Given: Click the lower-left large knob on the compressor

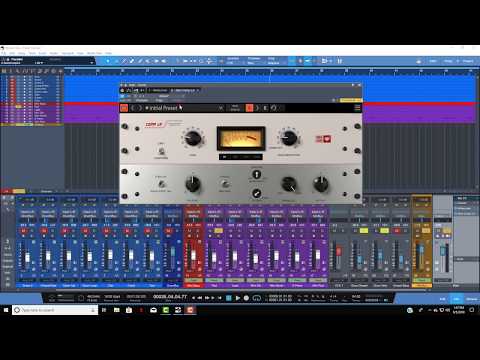Looking at the screenshot, I should point(193,184).
